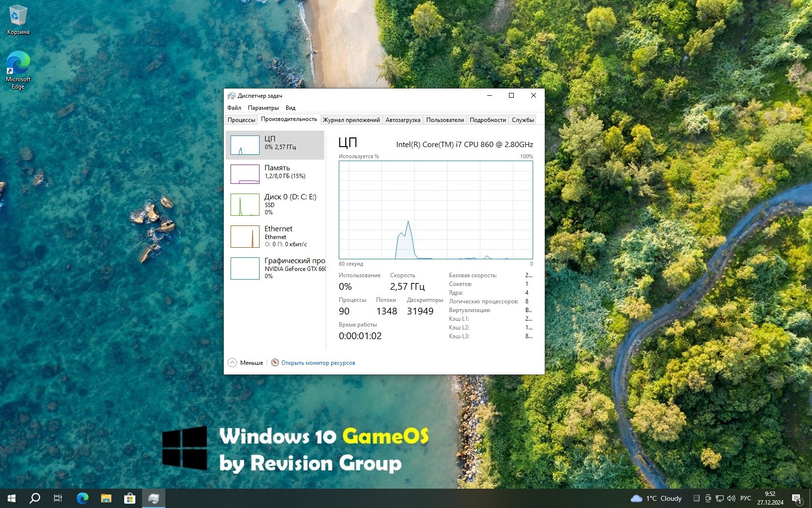Click the Базовая скорость label
Screen dimensions: 812x508
point(473,275)
